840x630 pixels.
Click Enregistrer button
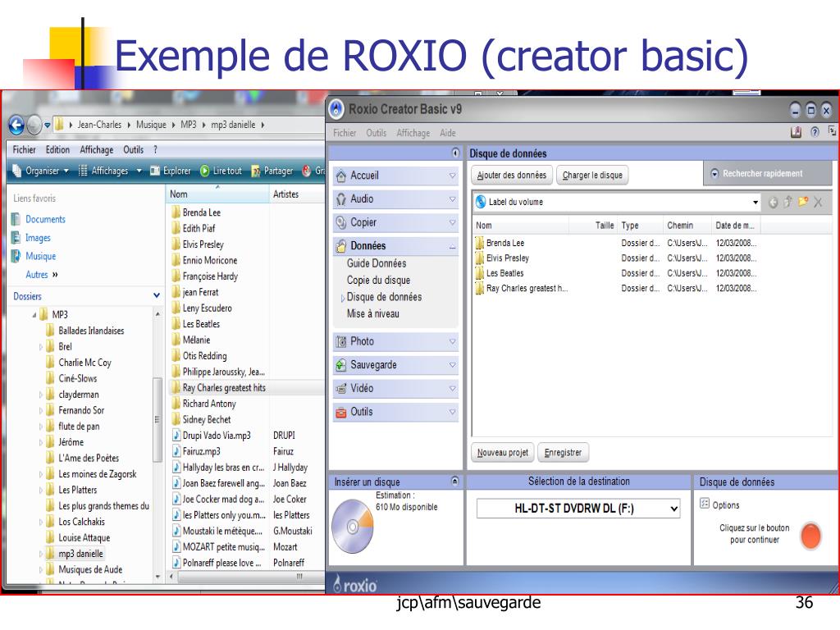click(x=563, y=453)
